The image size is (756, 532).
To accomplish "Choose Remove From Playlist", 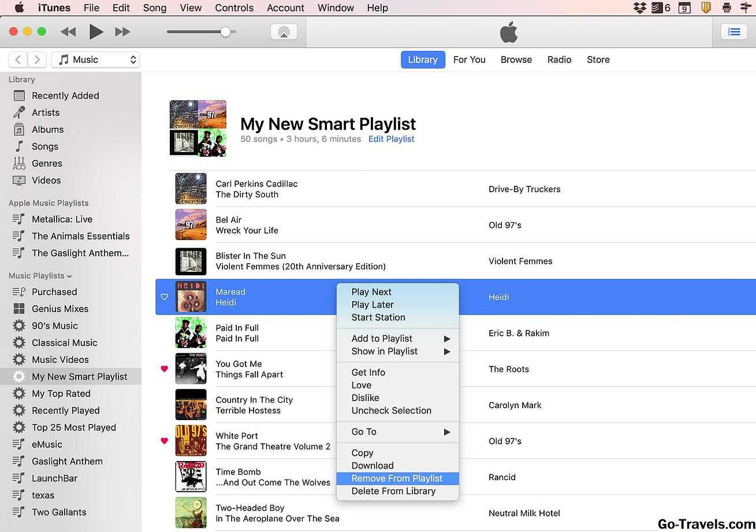I will (397, 478).
